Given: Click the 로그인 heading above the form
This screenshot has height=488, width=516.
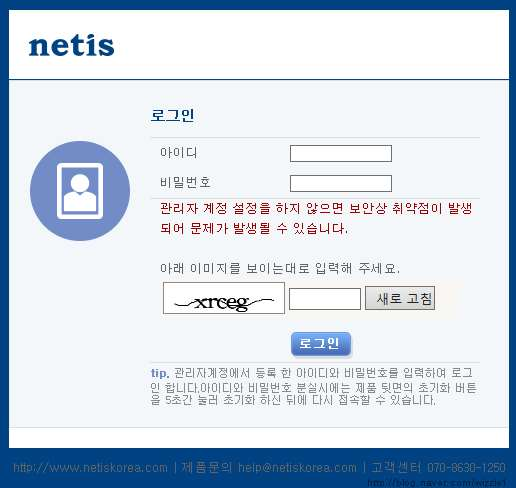Looking at the screenshot, I should 172,115.
